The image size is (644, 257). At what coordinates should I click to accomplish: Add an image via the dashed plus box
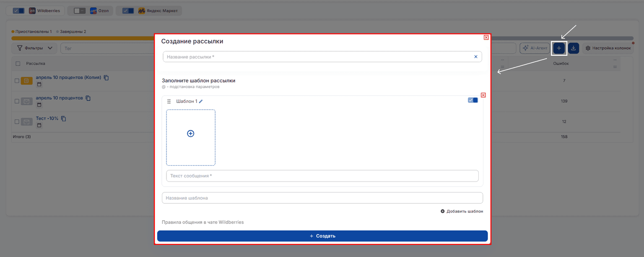coord(191,138)
